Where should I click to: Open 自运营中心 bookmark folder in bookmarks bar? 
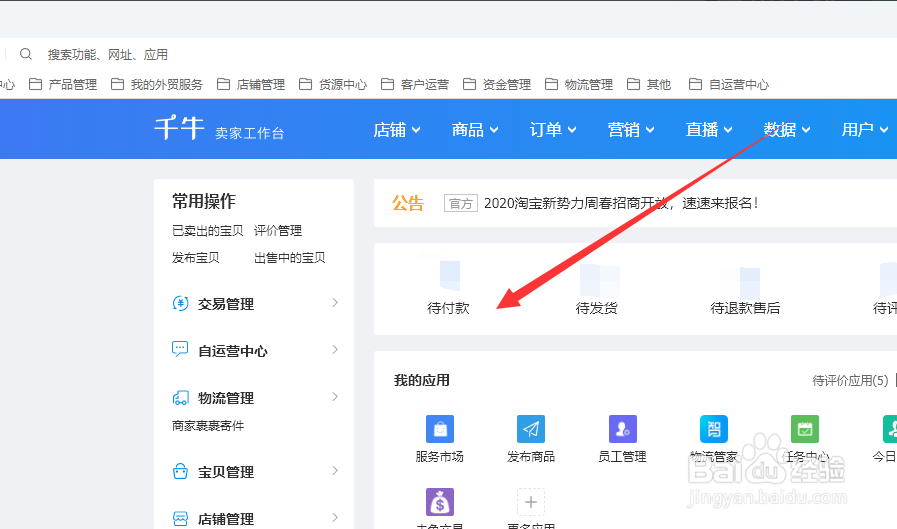tap(729, 85)
